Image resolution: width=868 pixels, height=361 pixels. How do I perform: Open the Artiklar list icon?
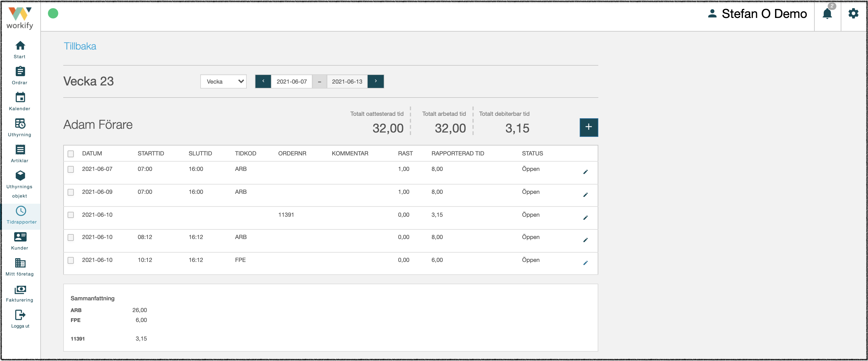coord(20,149)
